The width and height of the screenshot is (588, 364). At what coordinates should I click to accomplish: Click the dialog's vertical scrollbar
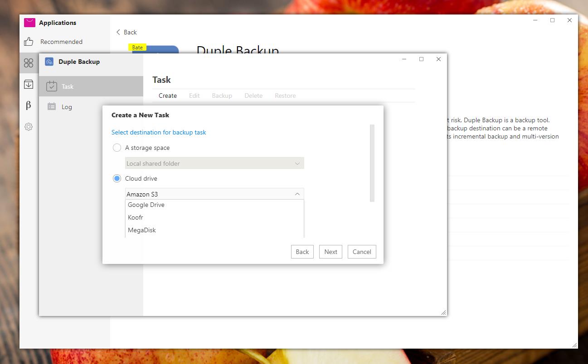point(372,163)
